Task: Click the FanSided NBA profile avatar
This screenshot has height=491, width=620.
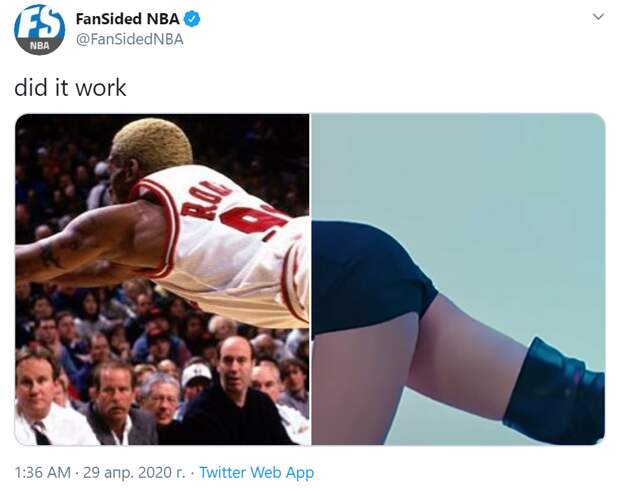Action: [x=40, y=29]
